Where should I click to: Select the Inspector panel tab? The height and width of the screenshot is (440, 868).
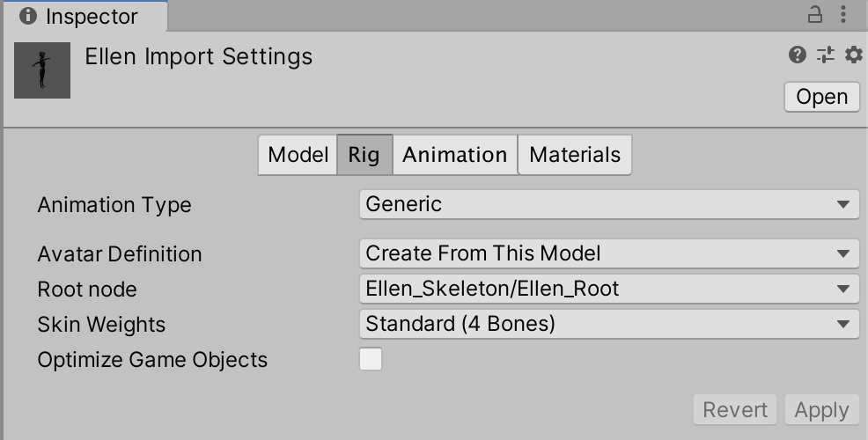pyautogui.click(x=83, y=16)
